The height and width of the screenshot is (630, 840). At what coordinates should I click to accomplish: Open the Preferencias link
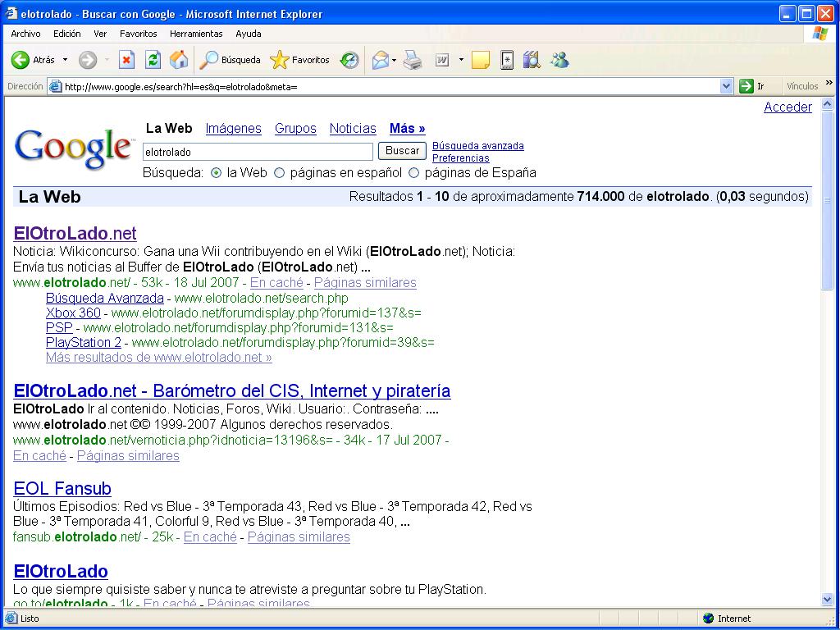(461, 158)
